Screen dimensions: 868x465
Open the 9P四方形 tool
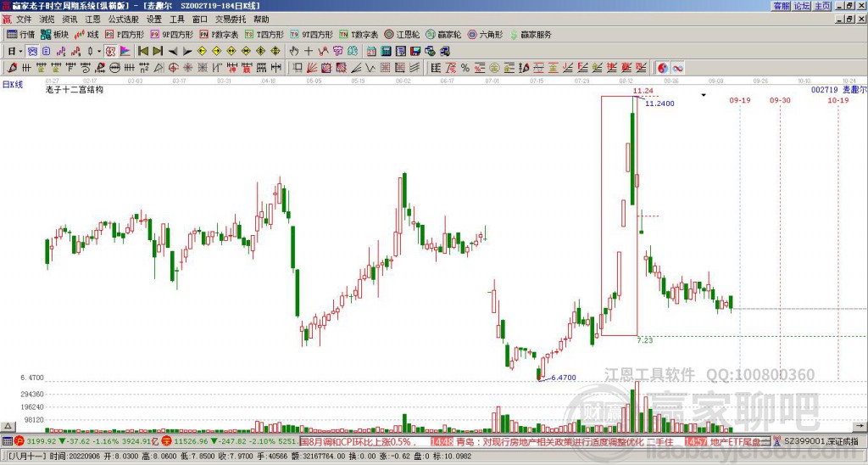coord(171,34)
